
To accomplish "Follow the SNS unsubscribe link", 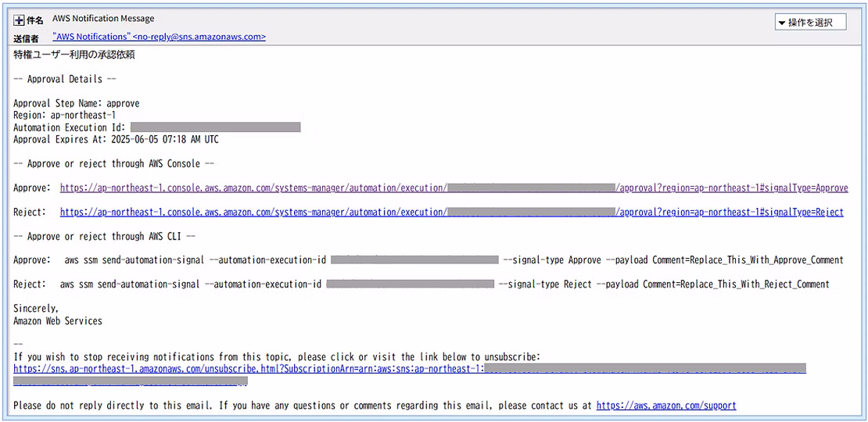I will pos(410,374).
